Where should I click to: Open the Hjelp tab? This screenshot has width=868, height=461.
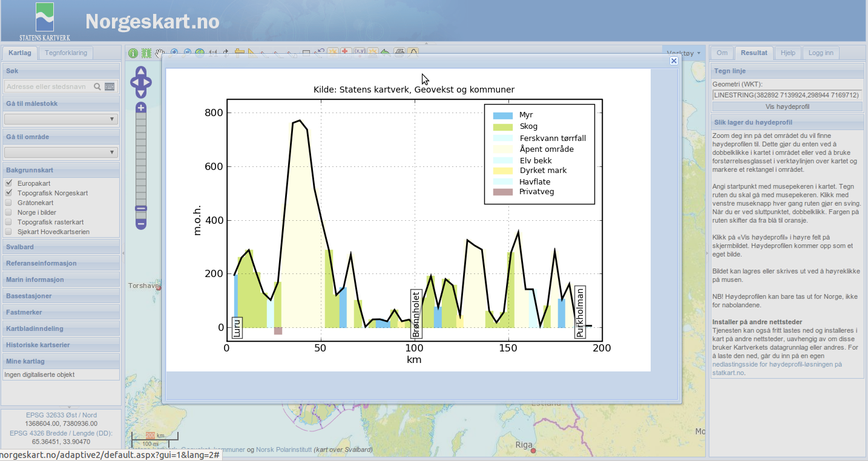(x=788, y=53)
